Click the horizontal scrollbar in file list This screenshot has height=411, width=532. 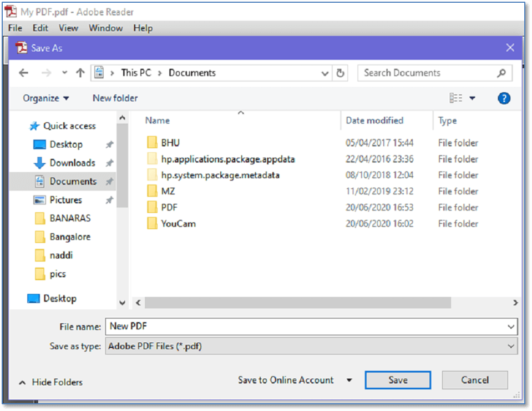(x=298, y=303)
